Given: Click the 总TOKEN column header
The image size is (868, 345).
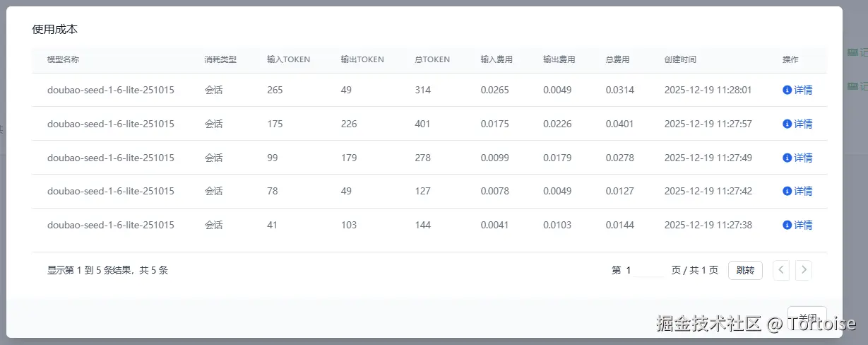Looking at the screenshot, I should (432, 59).
